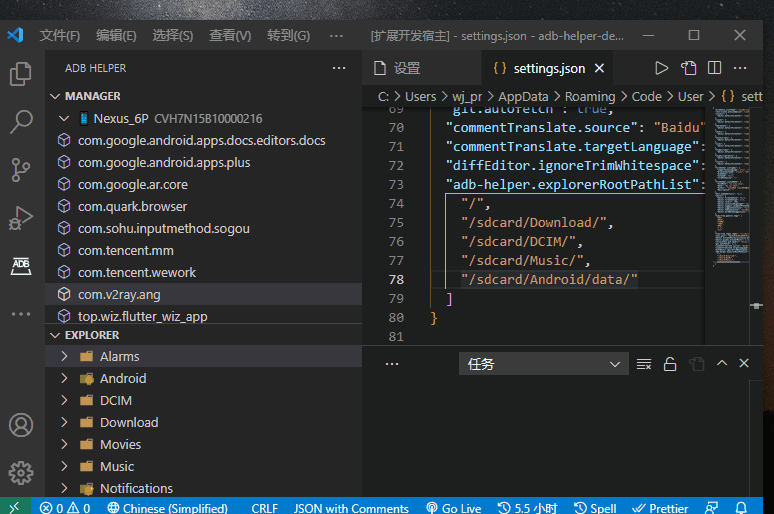Select the Notifications folder row
The image size is (774, 514).
[203, 488]
